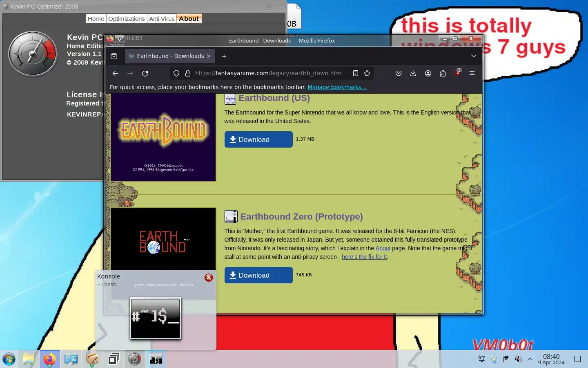Click the Earthbound (US) title screen thumbnail
The width and height of the screenshot is (588, 368).
click(x=163, y=137)
